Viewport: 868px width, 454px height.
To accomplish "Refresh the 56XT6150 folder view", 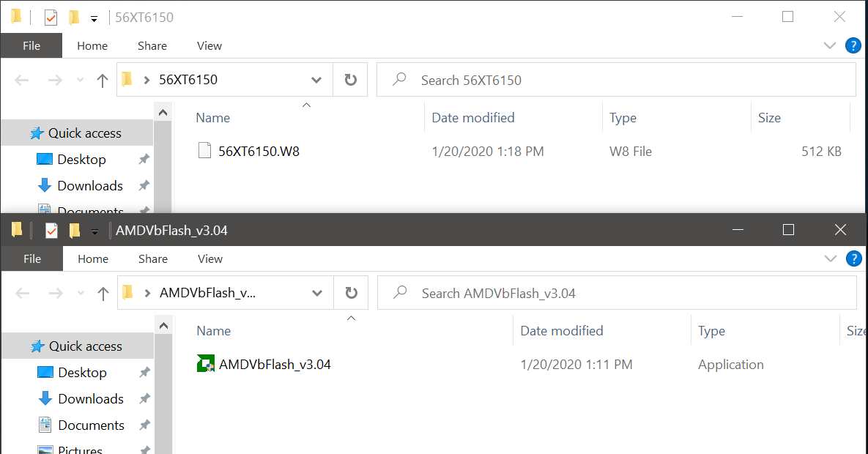I will tap(350, 80).
